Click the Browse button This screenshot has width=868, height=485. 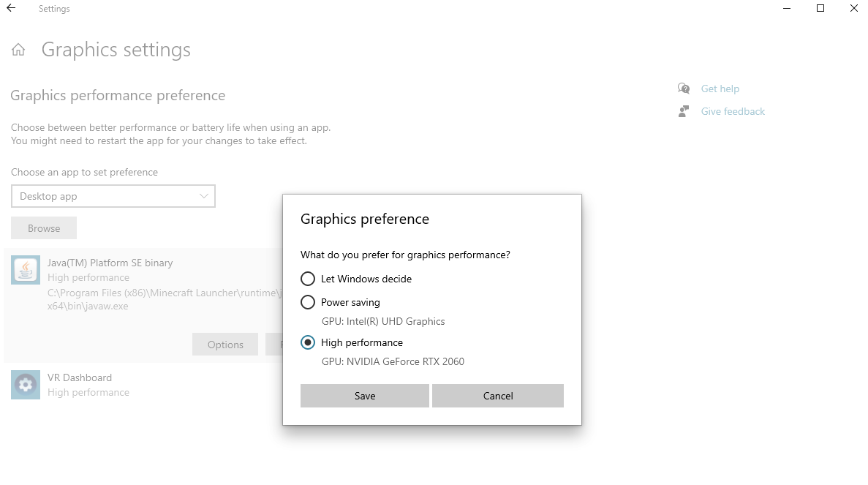click(44, 228)
